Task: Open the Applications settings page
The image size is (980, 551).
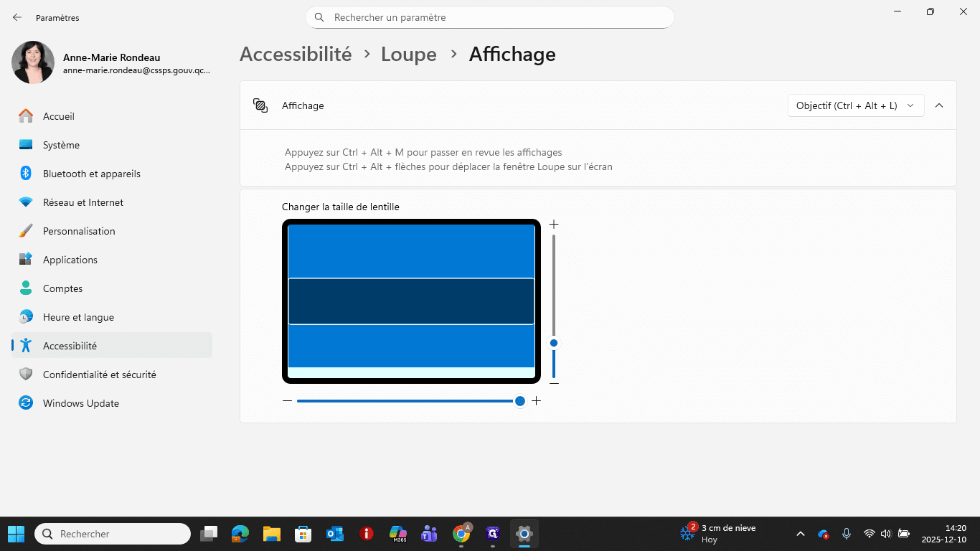Action: pyautogui.click(x=112, y=260)
